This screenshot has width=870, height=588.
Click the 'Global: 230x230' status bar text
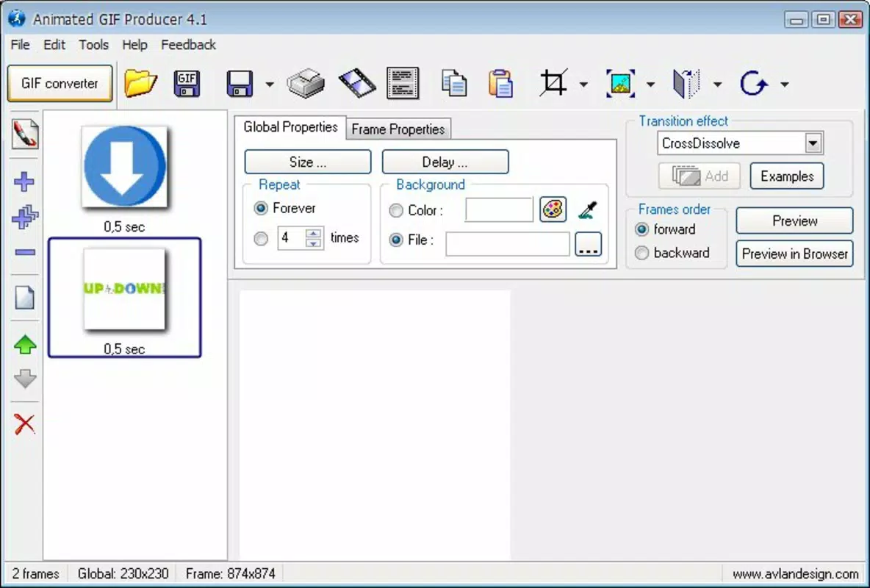point(123,574)
